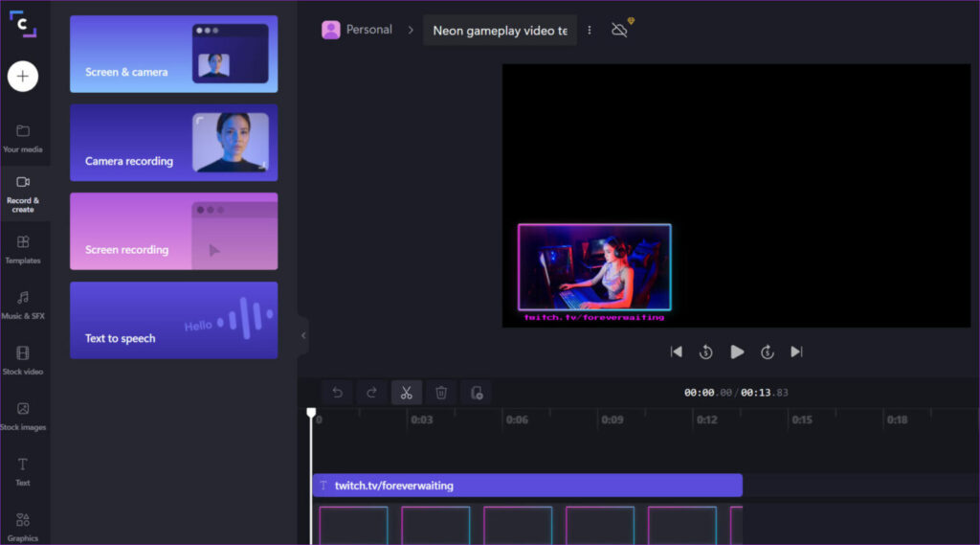Click the timeline playhead marker
This screenshot has width=980, height=545.
tap(311, 413)
